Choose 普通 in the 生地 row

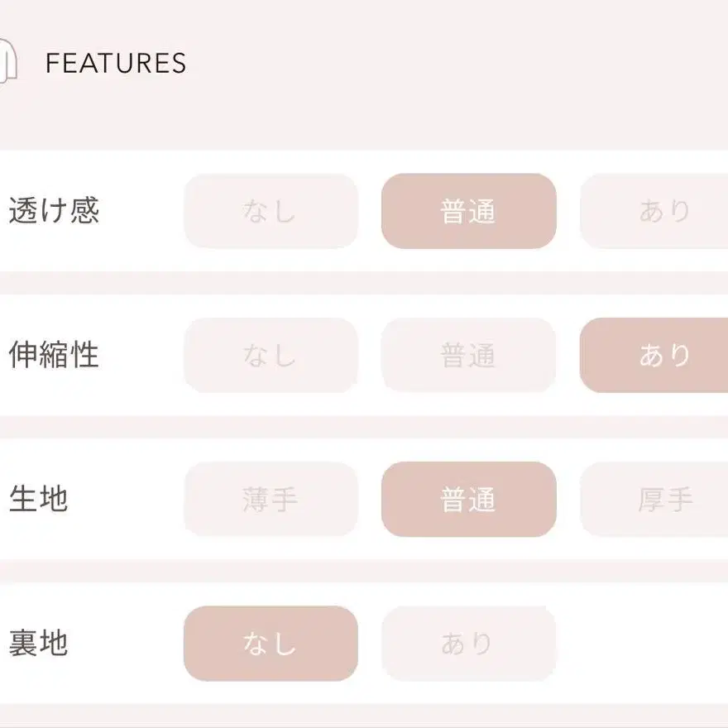(468, 499)
